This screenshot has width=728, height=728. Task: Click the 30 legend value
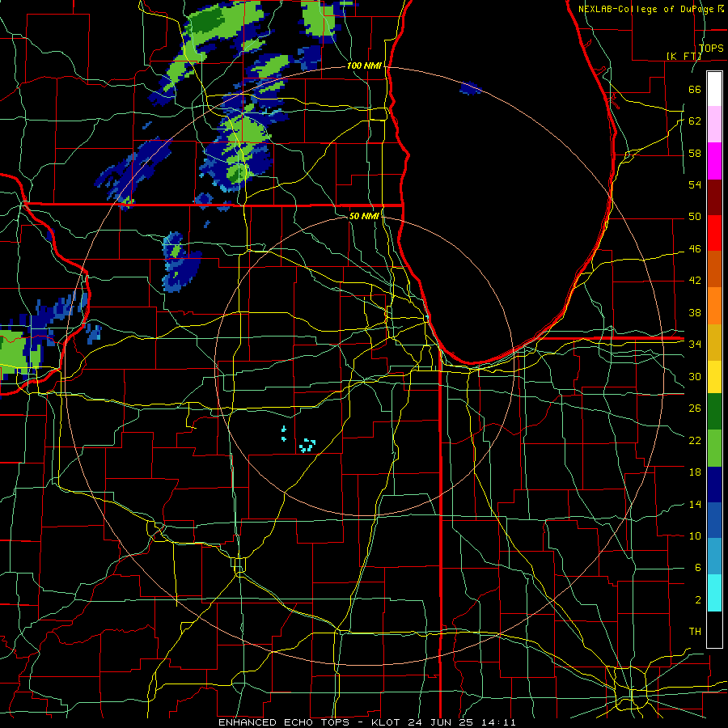click(695, 376)
